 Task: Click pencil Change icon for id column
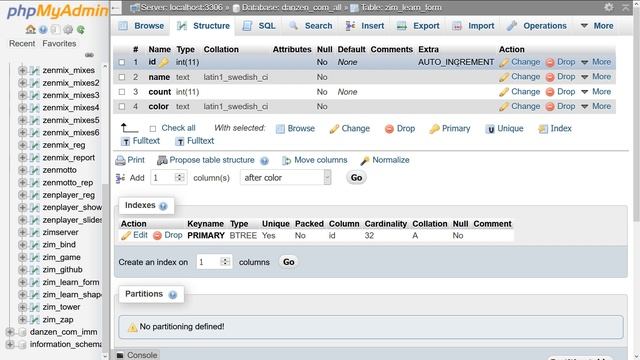click(504, 62)
